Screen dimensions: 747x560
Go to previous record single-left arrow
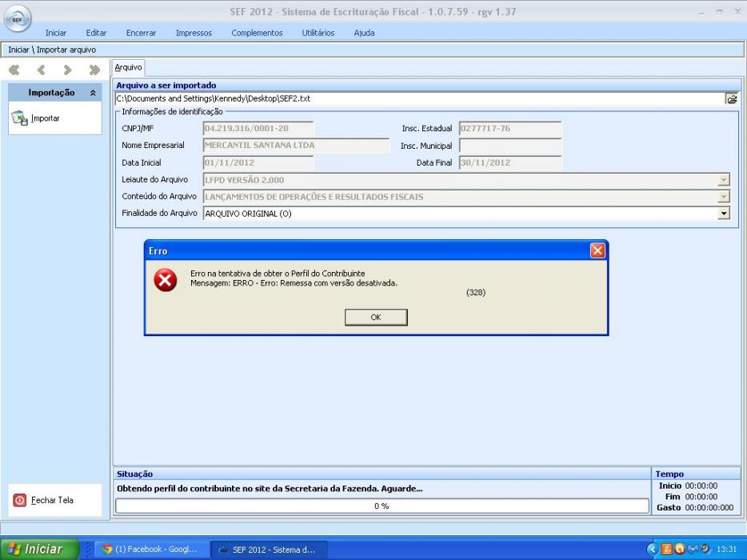(41, 70)
